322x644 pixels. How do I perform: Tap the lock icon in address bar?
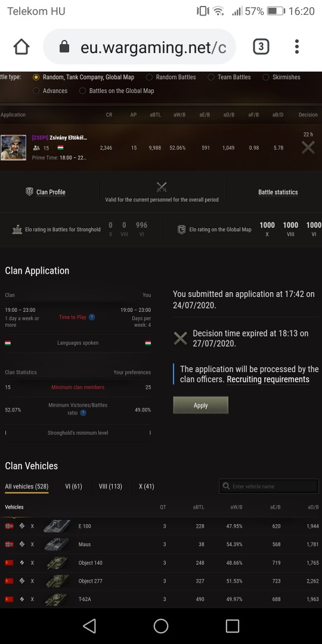(x=64, y=47)
